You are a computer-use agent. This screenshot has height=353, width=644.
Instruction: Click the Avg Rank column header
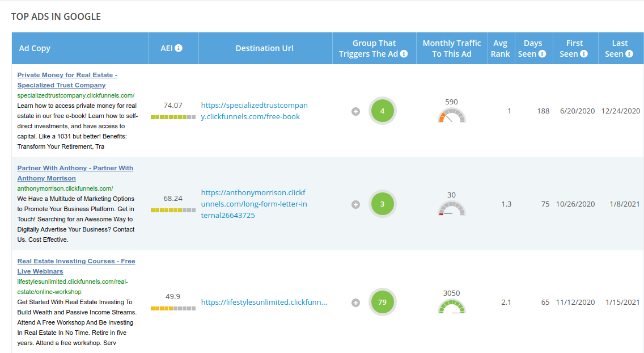click(500, 48)
